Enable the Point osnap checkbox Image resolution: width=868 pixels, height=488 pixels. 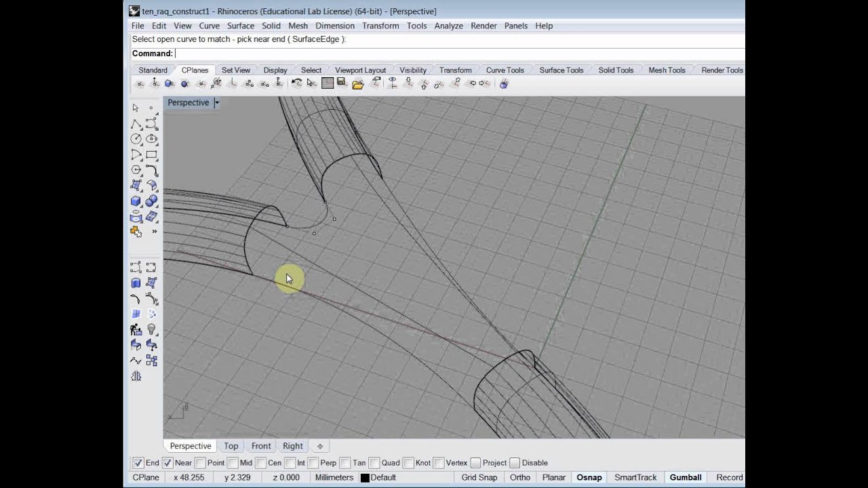(200, 463)
